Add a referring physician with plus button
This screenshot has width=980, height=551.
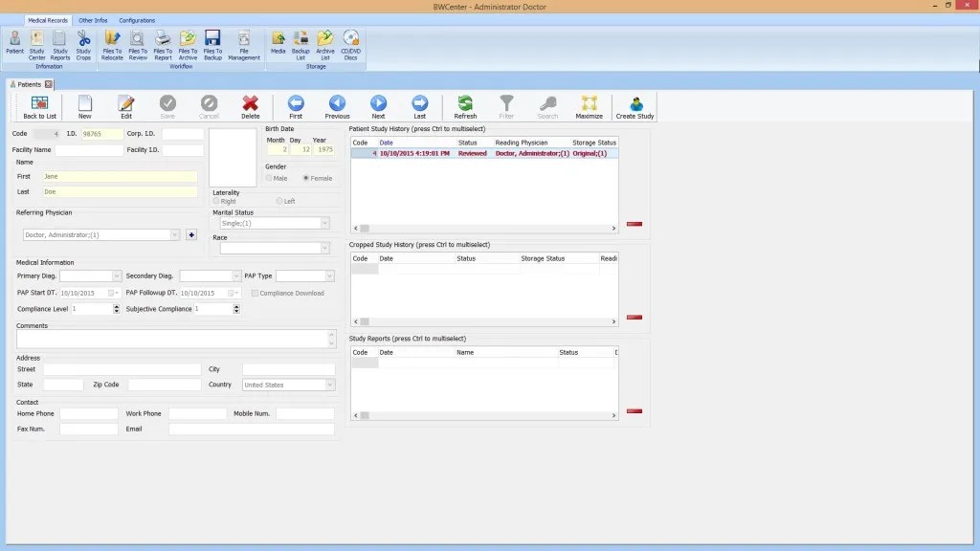pos(191,235)
